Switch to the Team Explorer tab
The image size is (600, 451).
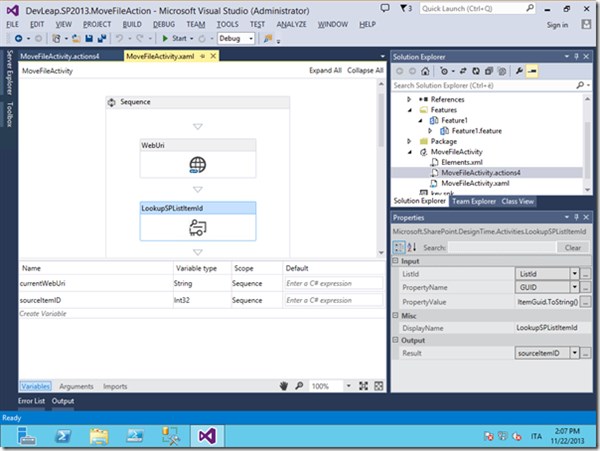pos(474,201)
